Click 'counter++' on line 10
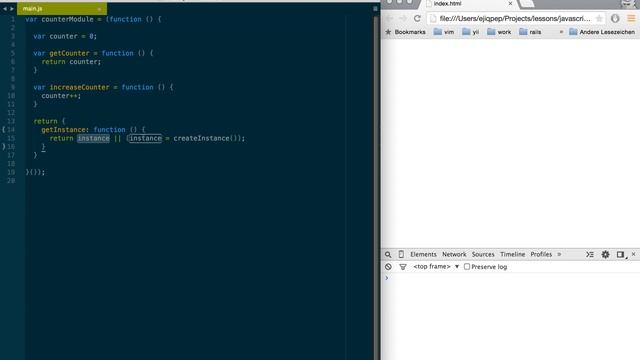The height and width of the screenshot is (360, 640). pyautogui.click(x=59, y=96)
